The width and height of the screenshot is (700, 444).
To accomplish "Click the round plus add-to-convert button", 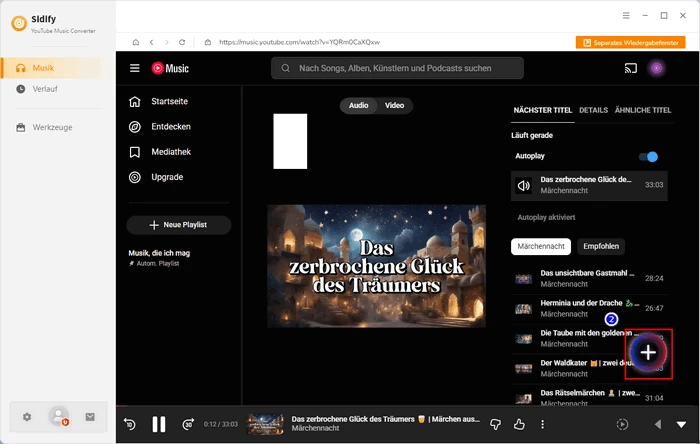I will tap(648, 353).
